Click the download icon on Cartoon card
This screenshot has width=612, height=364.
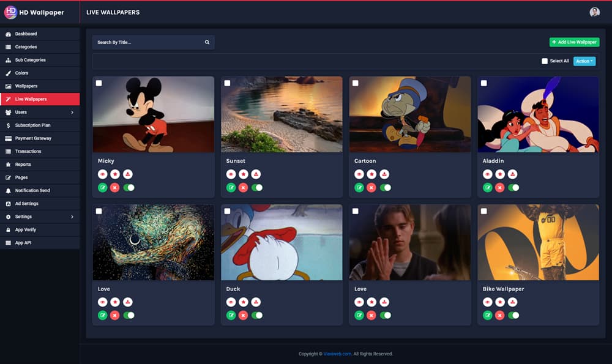point(384,174)
